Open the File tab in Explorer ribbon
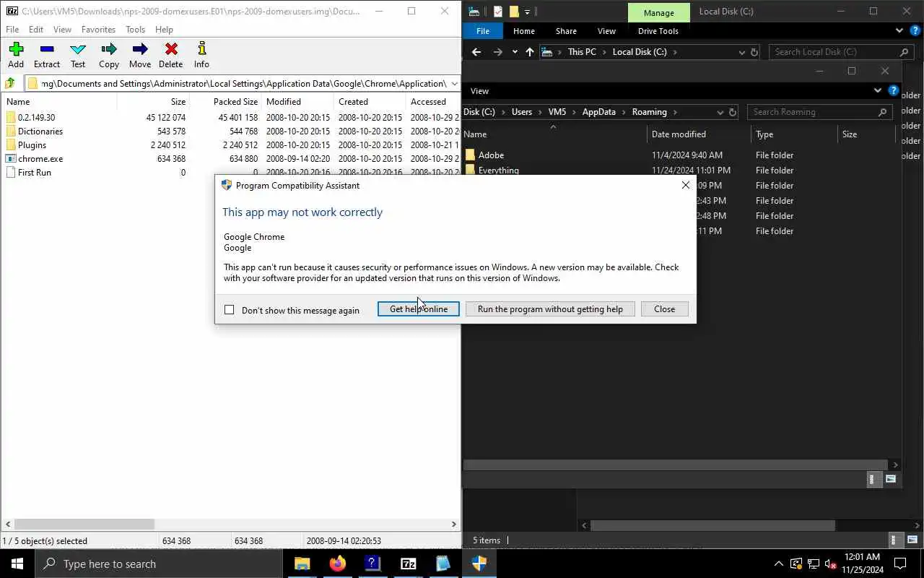The image size is (924, 578). pos(483,31)
